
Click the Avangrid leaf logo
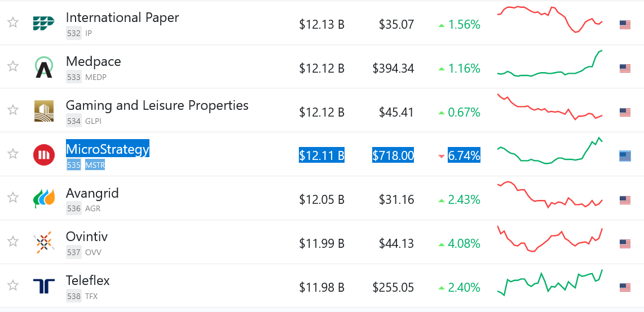(44, 198)
